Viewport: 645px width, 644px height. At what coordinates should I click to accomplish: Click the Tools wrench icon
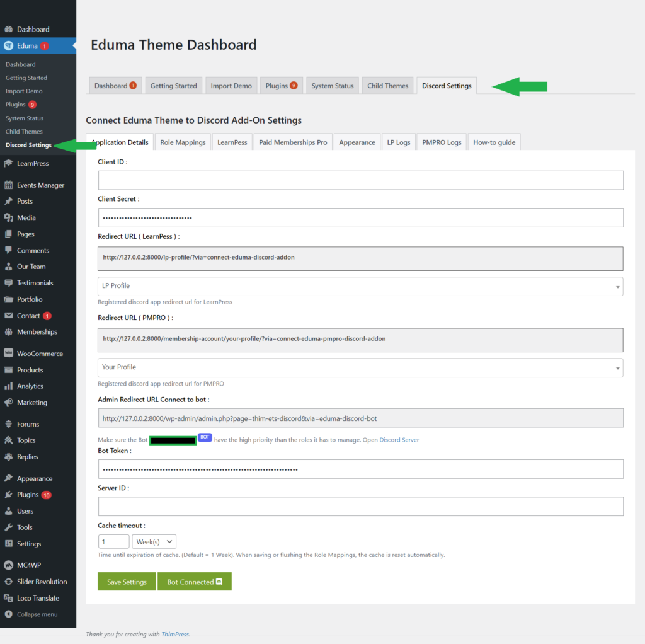[x=9, y=527]
